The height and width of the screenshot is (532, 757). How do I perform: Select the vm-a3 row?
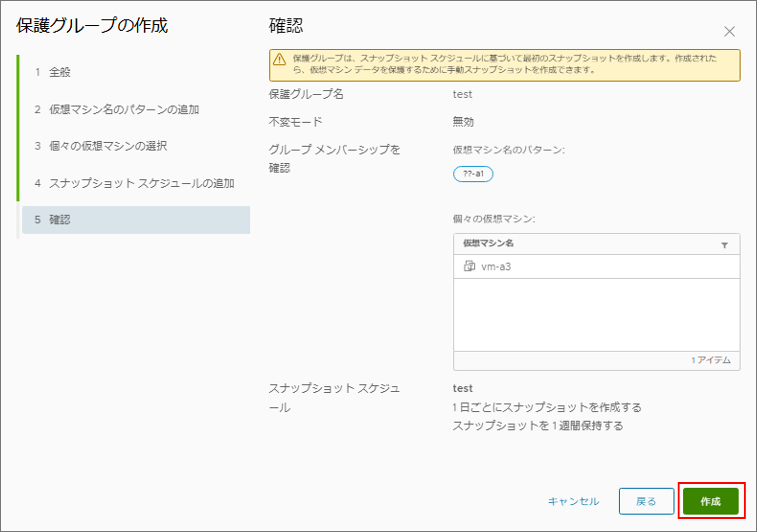coord(596,266)
